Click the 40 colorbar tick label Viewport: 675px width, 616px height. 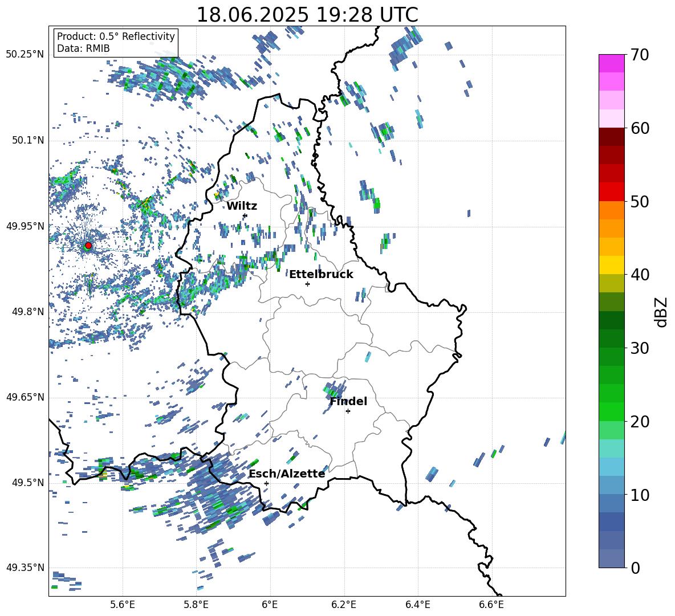tap(640, 275)
